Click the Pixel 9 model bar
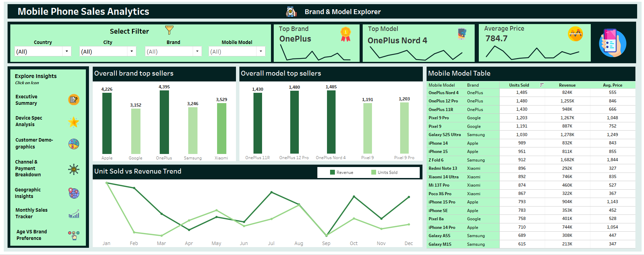This screenshot has width=644, height=255. pos(368,128)
